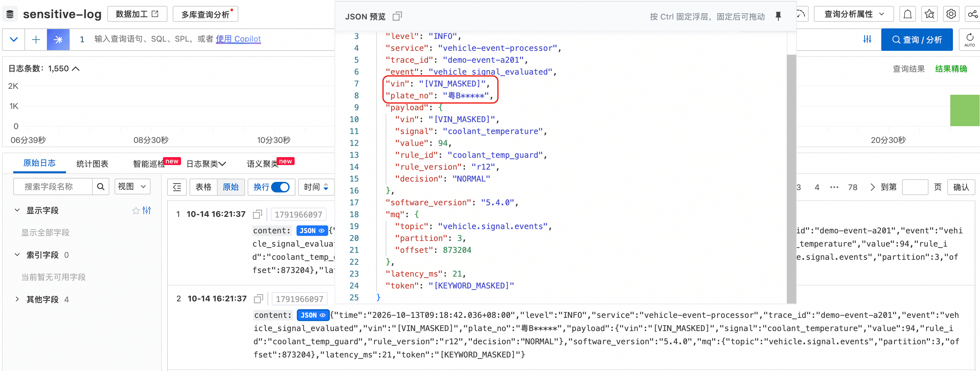Search field names magnifier icon
Screen dimensions: 980x371
(100, 186)
